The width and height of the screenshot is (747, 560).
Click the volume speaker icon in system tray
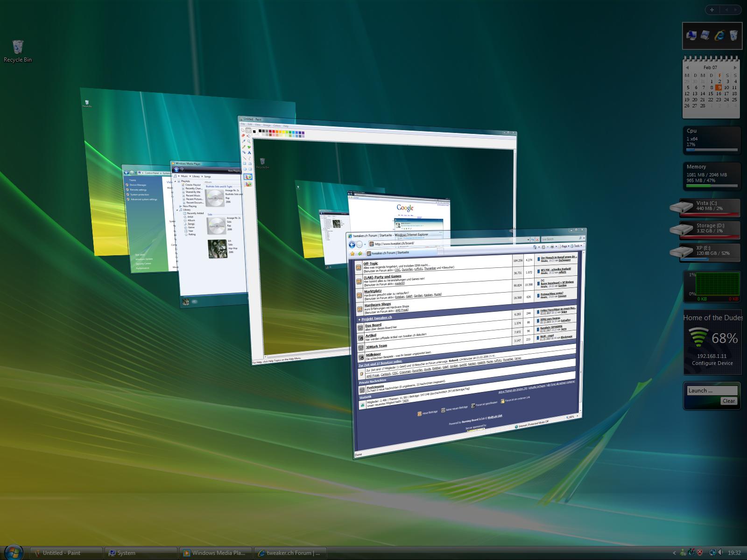click(720, 553)
